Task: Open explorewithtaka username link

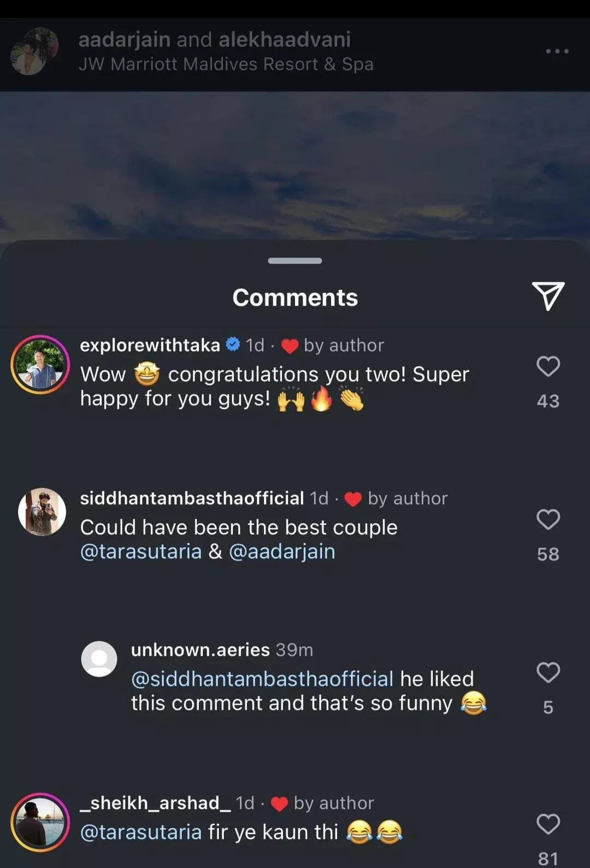Action: [x=150, y=345]
